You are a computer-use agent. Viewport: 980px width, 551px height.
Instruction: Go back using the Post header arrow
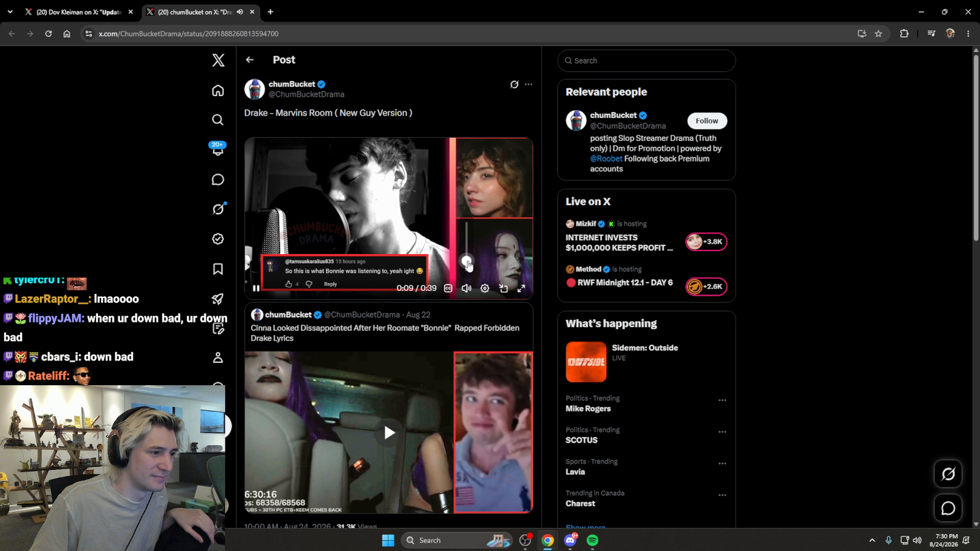coord(250,60)
